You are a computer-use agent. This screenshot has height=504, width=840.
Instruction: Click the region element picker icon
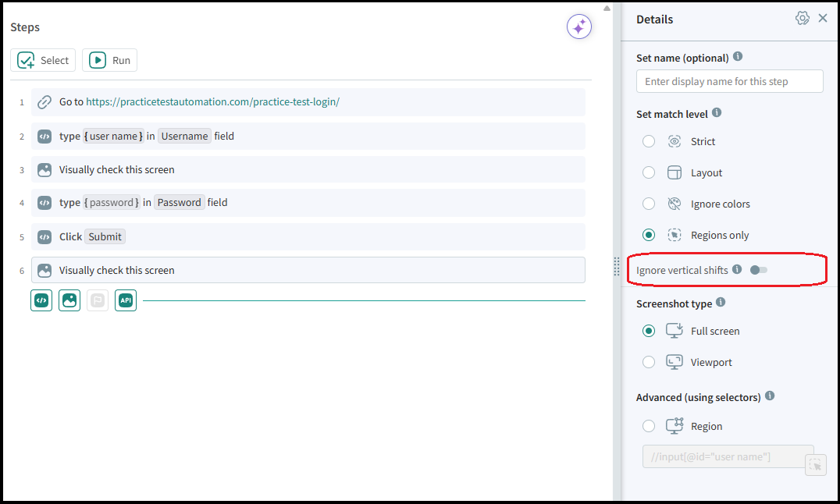pyautogui.click(x=815, y=465)
